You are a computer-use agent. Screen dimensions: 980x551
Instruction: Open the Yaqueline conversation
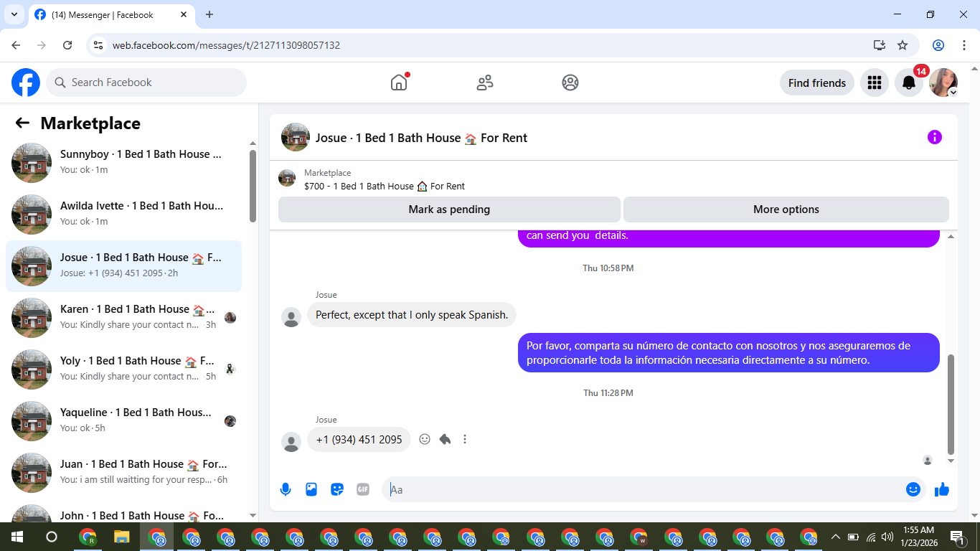pos(123,421)
